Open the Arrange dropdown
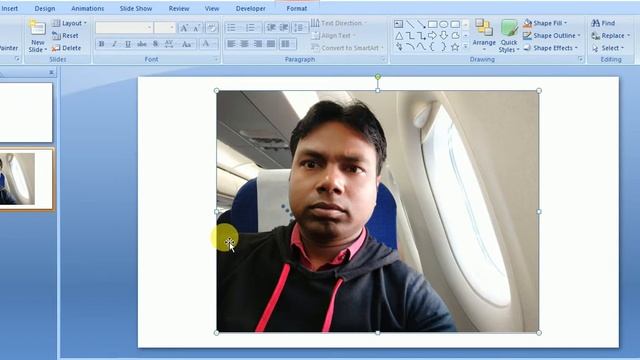The height and width of the screenshot is (360, 640). 484,36
